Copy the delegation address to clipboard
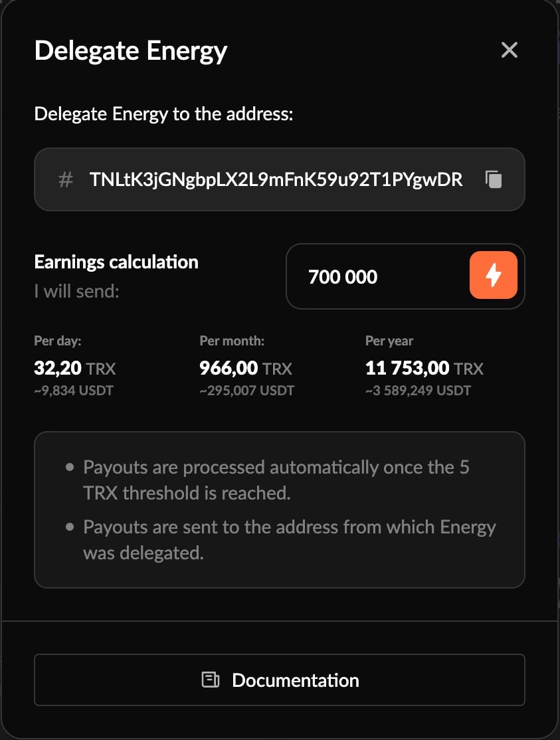The width and height of the screenshot is (560, 740). 494,179
